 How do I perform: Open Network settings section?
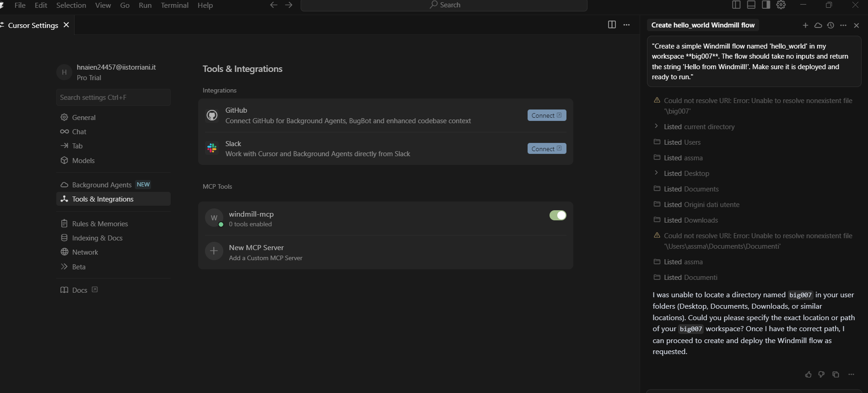(113, 252)
